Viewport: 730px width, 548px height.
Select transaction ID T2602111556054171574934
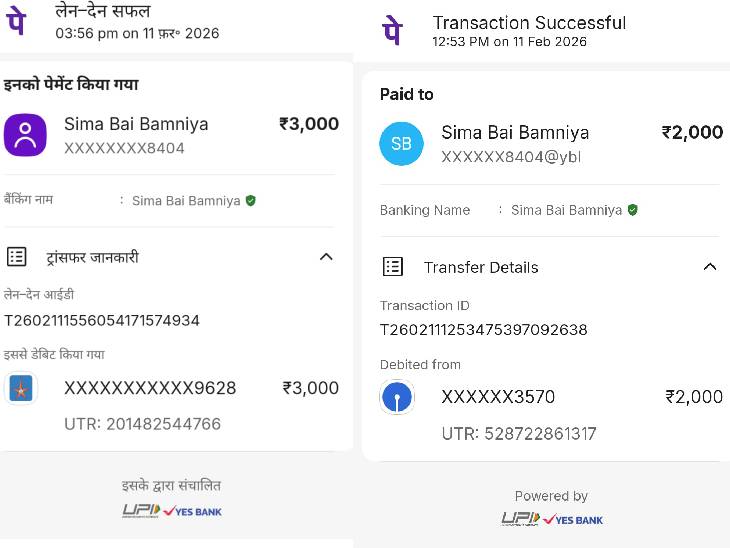[x=102, y=320]
